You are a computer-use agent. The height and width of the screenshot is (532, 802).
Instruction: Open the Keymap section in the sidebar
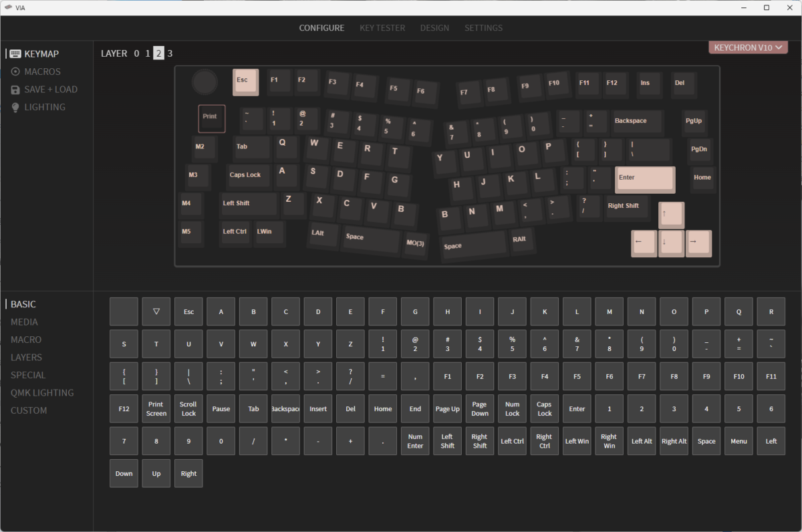pos(35,54)
